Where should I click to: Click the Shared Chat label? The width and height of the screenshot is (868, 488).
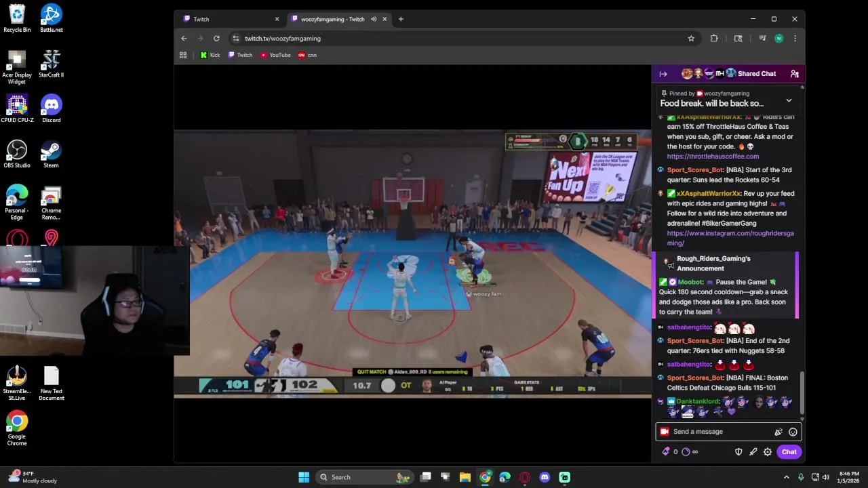pyautogui.click(x=757, y=74)
